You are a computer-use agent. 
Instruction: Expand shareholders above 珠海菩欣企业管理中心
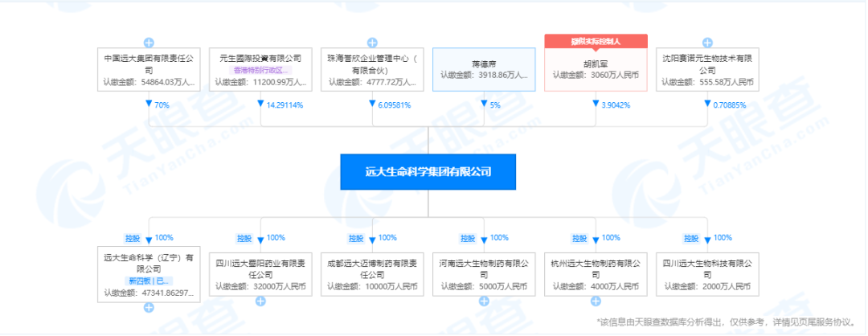372,43
